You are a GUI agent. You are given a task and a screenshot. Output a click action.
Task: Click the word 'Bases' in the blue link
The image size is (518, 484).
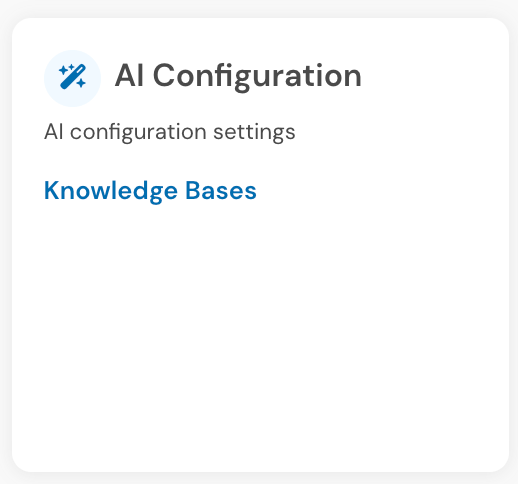pyautogui.click(x=221, y=190)
